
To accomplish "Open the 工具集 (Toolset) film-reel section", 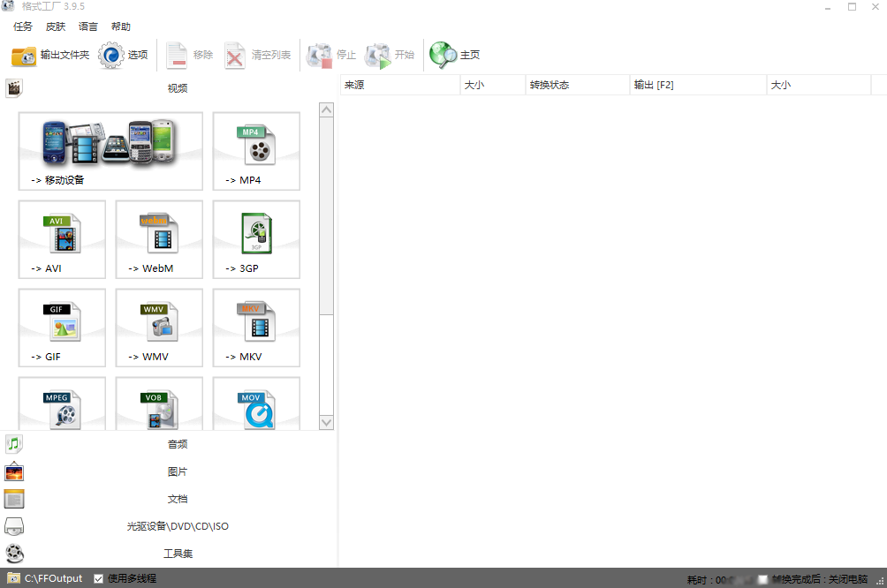I will click(x=14, y=554).
